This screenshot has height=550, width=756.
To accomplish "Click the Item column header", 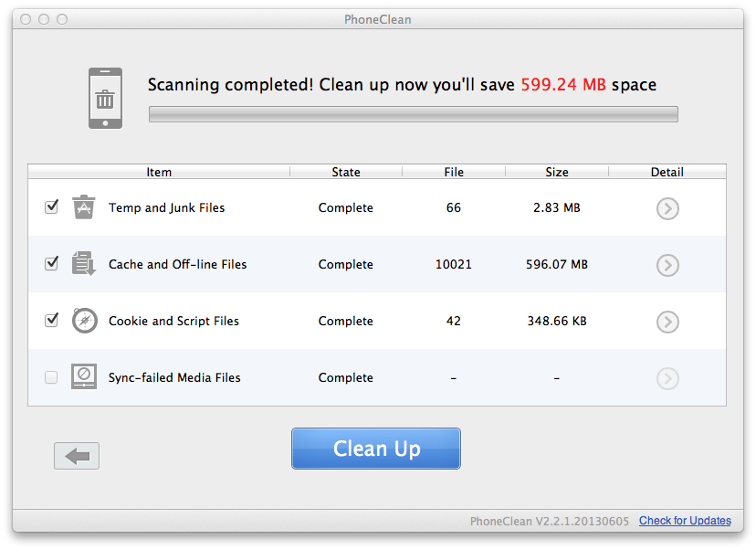I will 159,172.
